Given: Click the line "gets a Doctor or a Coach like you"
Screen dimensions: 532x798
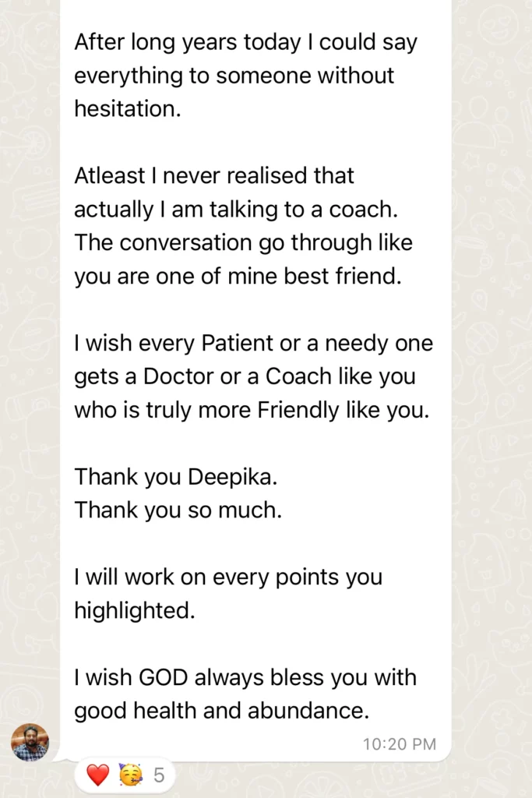Looking at the screenshot, I should point(245,376).
